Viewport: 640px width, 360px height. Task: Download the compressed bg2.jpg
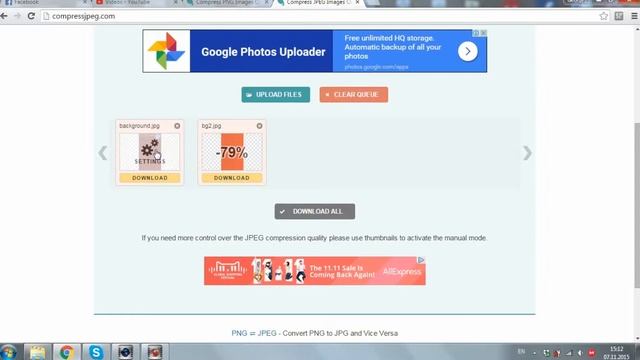[x=232, y=178]
